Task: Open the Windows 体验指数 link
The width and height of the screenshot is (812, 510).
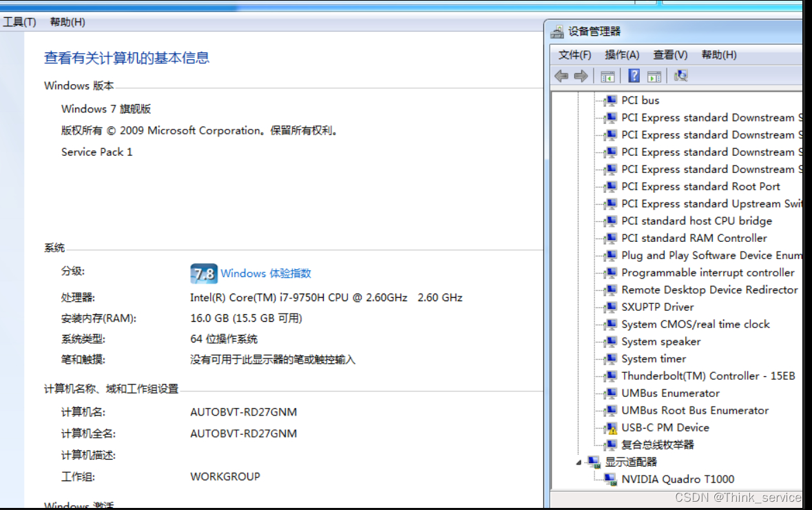Action: pyautogui.click(x=266, y=273)
